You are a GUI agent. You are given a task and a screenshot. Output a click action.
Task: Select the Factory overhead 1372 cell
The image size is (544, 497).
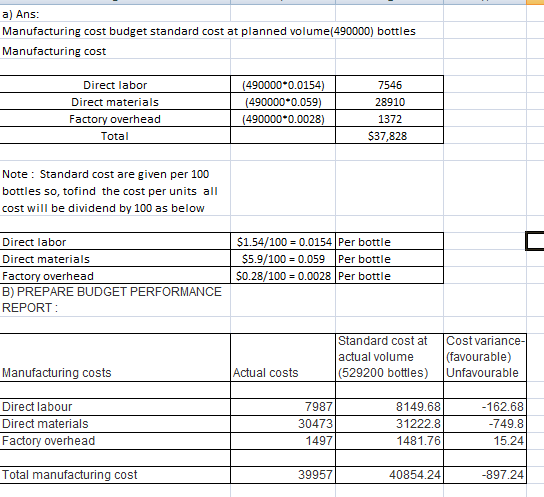click(x=389, y=118)
